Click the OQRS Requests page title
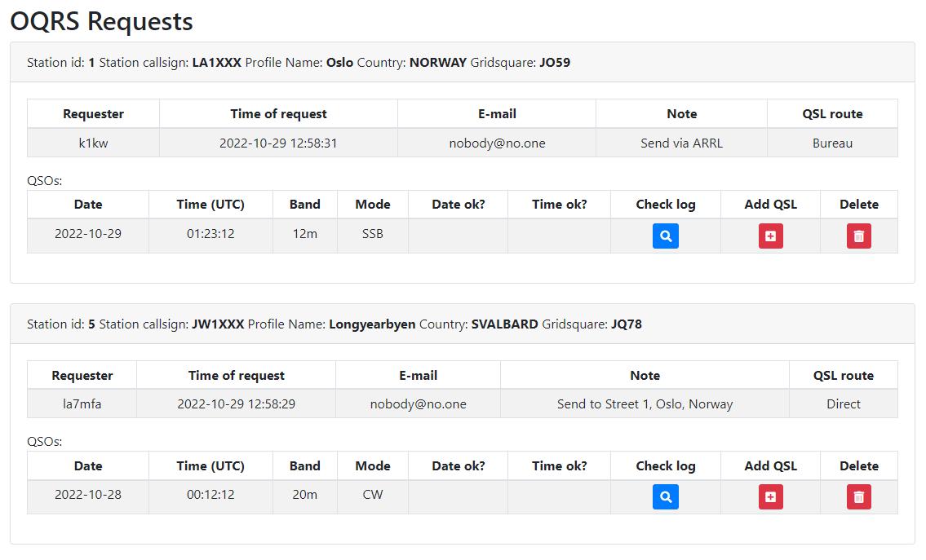Screen dimensions: 926x560 (100, 21)
